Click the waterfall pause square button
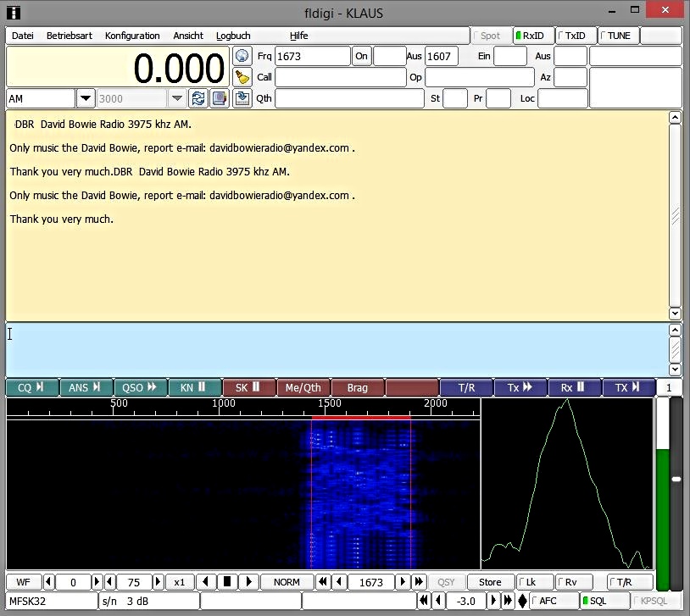Screen dimensions: 690x616 (x=227, y=581)
